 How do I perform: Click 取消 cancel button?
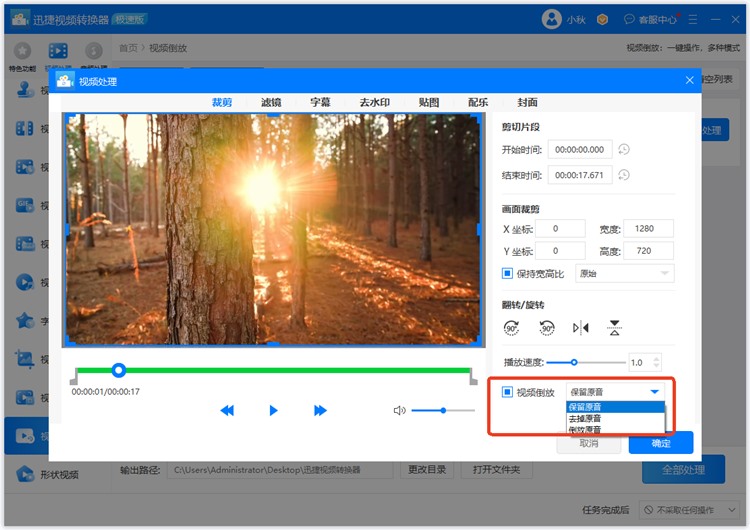[589, 443]
